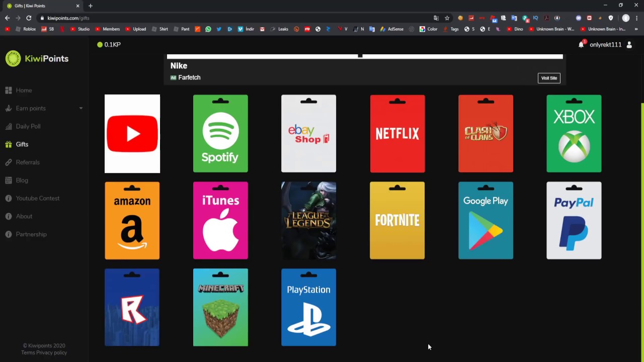Open Chrome three-dot menu
This screenshot has width=644, height=362.
click(x=636, y=18)
